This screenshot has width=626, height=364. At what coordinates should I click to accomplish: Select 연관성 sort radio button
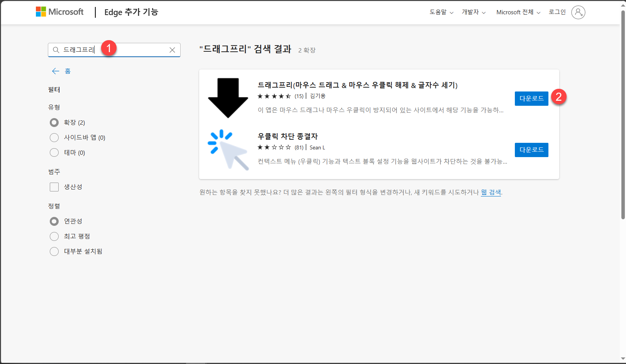tap(54, 221)
